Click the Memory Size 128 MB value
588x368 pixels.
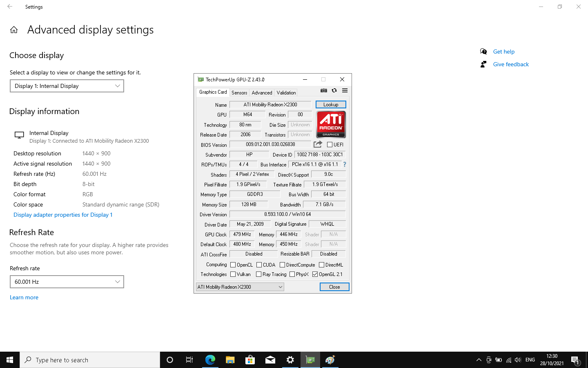(x=249, y=204)
